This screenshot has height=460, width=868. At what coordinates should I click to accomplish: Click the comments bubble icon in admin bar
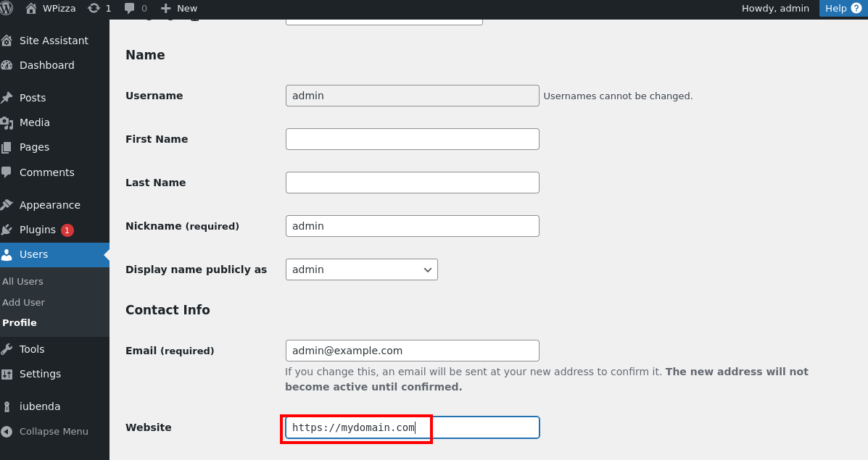tap(130, 8)
